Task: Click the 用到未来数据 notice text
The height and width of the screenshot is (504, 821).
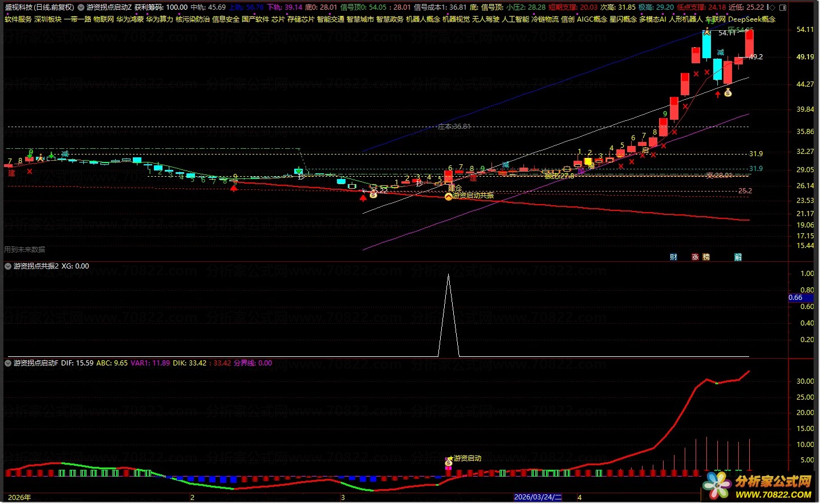Action: [25, 249]
